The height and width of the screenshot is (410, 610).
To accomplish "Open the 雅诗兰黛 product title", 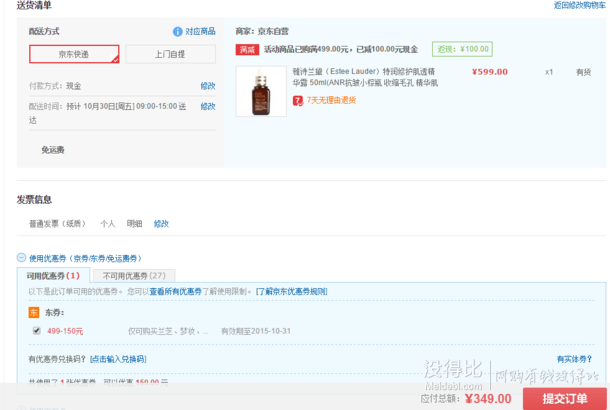I will (365, 77).
